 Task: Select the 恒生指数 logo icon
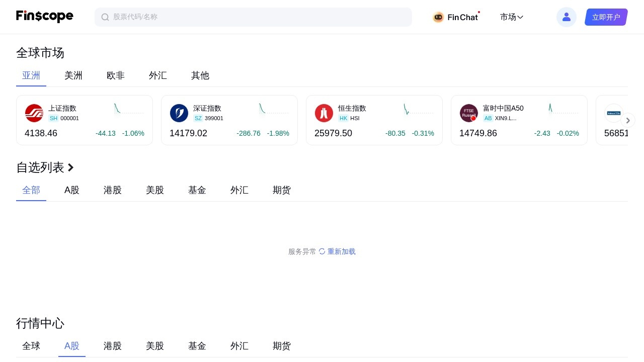click(x=324, y=113)
